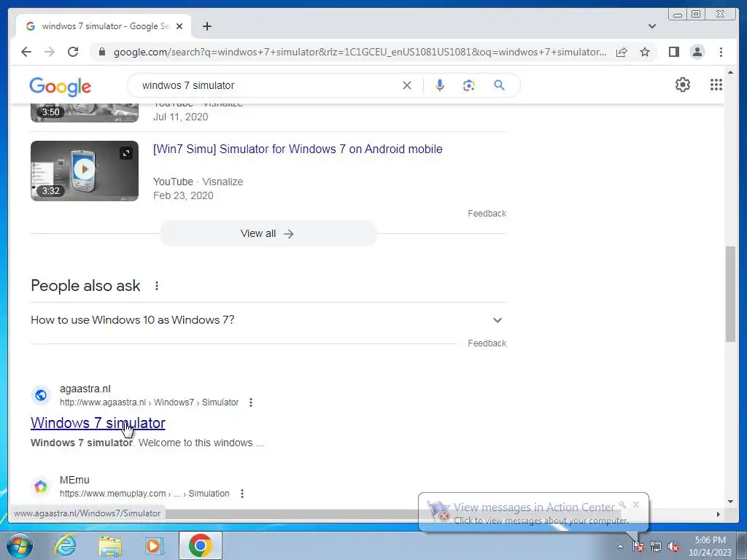The image size is (747, 560).
Task: Go to Google home via the logo
Action: pyautogui.click(x=60, y=86)
